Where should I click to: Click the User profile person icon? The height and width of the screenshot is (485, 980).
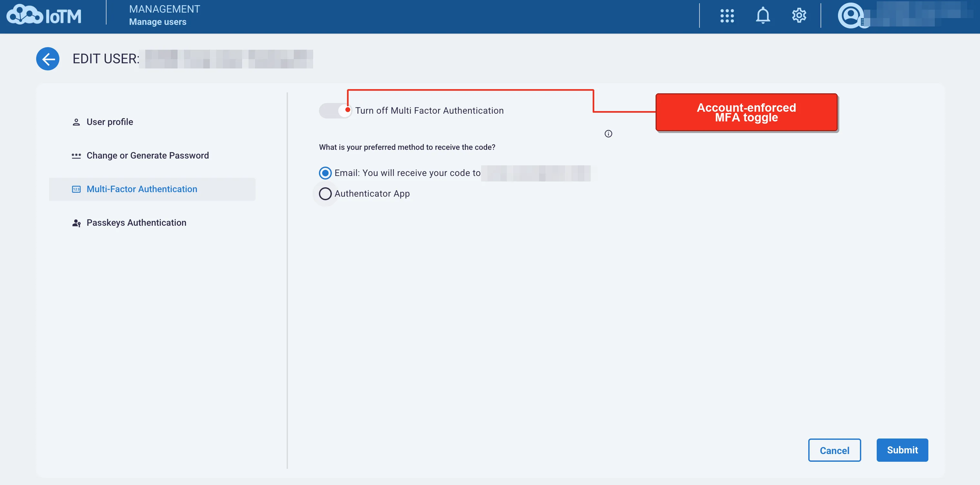pos(76,122)
